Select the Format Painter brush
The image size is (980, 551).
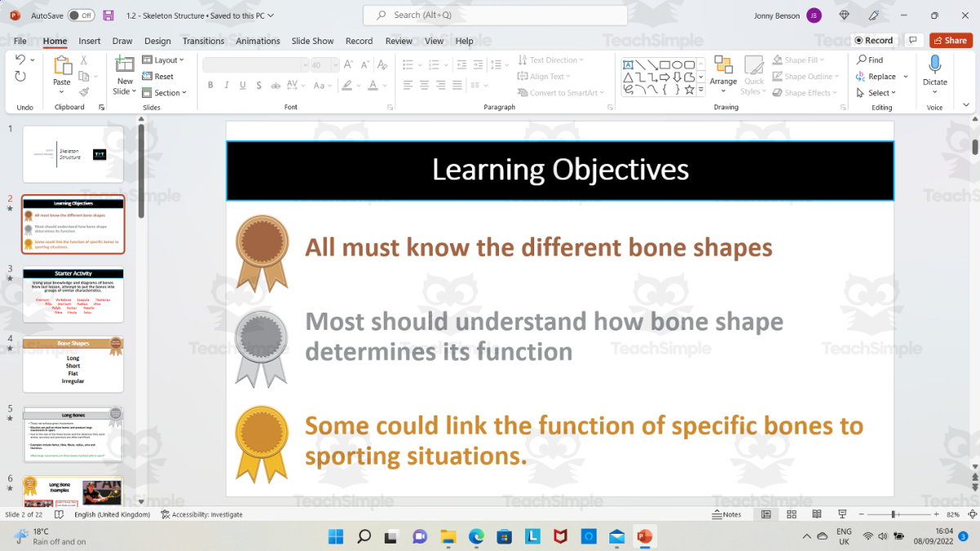pos(83,93)
